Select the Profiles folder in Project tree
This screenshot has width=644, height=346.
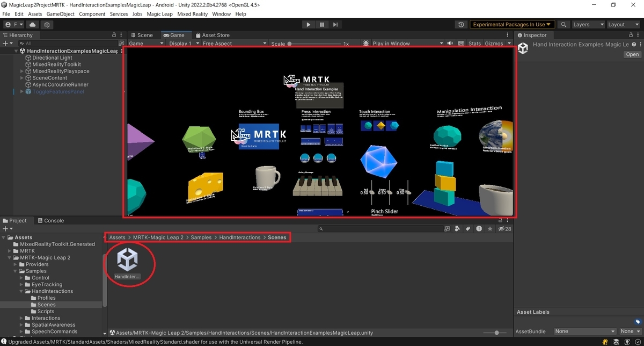[x=46, y=298]
